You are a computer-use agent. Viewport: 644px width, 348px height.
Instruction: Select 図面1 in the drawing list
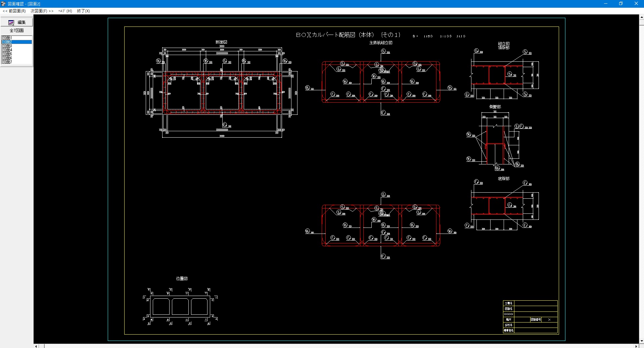(x=7, y=38)
